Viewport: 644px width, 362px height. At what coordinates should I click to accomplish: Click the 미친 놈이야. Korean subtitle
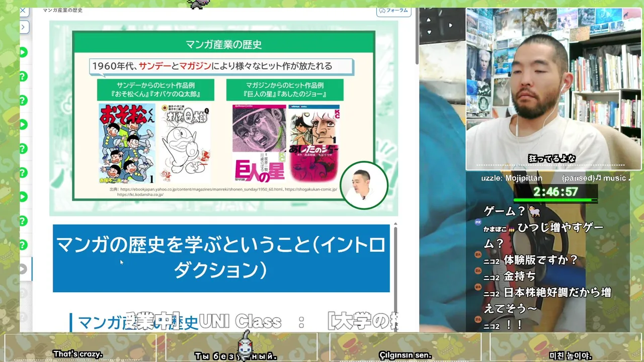pyautogui.click(x=570, y=355)
